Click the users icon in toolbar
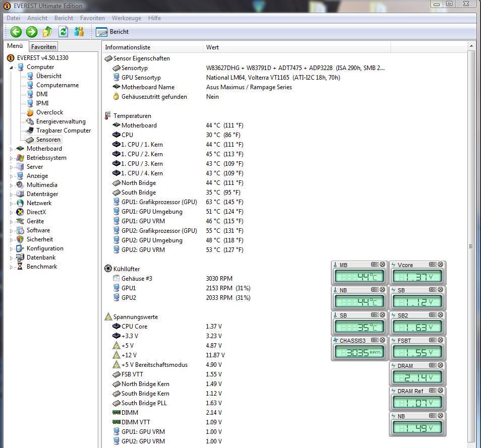481x448 pixels. pyautogui.click(x=79, y=32)
